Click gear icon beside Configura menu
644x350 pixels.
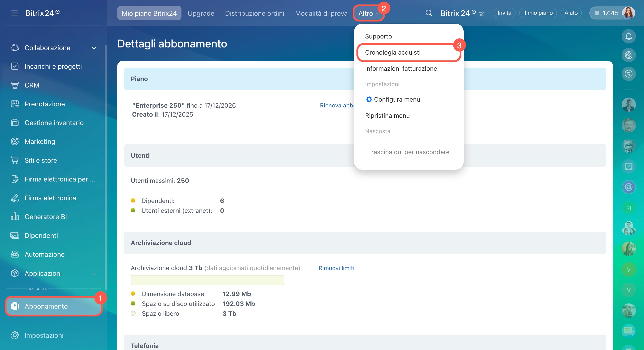point(369,100)
